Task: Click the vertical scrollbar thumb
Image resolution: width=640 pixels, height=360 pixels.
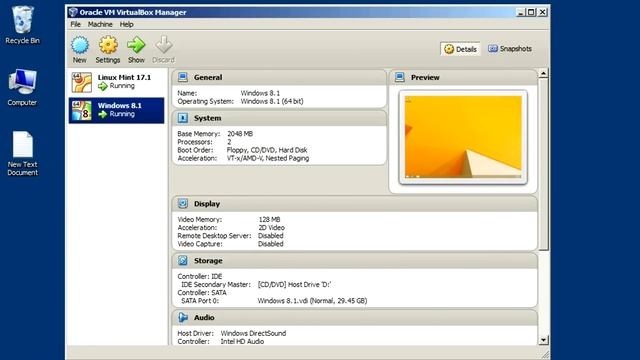Action: click(x=543, y=164)
